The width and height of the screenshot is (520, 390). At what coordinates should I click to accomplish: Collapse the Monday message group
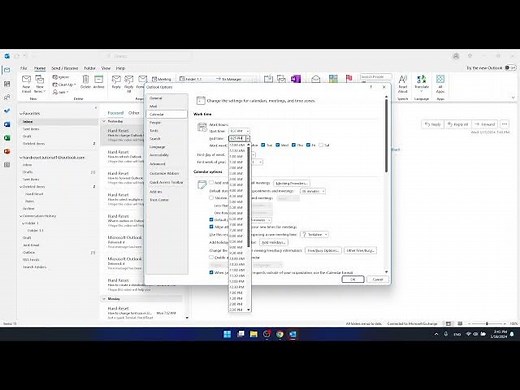click(104, 299)
